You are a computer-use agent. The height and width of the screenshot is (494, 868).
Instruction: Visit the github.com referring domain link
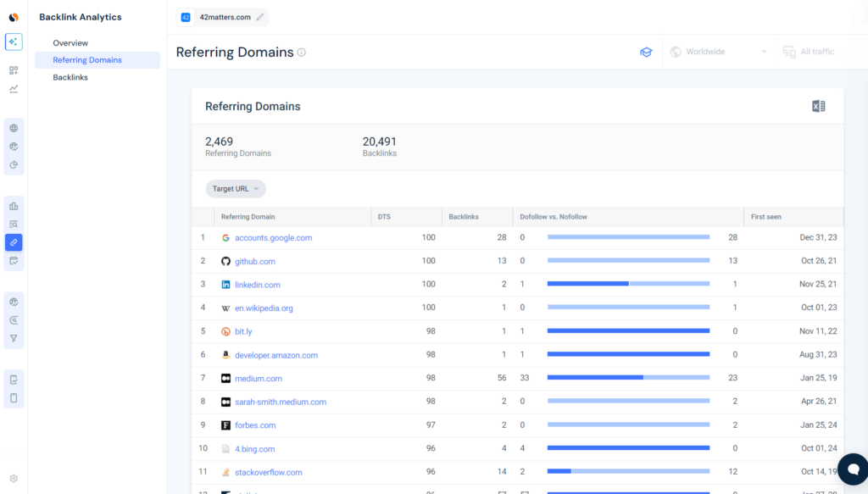click(x=255, y=261)
